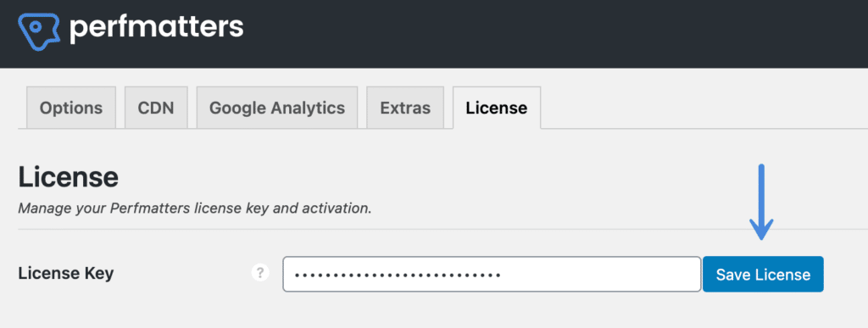868x328 pixels.
Task: Click the masked dots in license field
Action: pyautogui.click(x=398, y=275)
